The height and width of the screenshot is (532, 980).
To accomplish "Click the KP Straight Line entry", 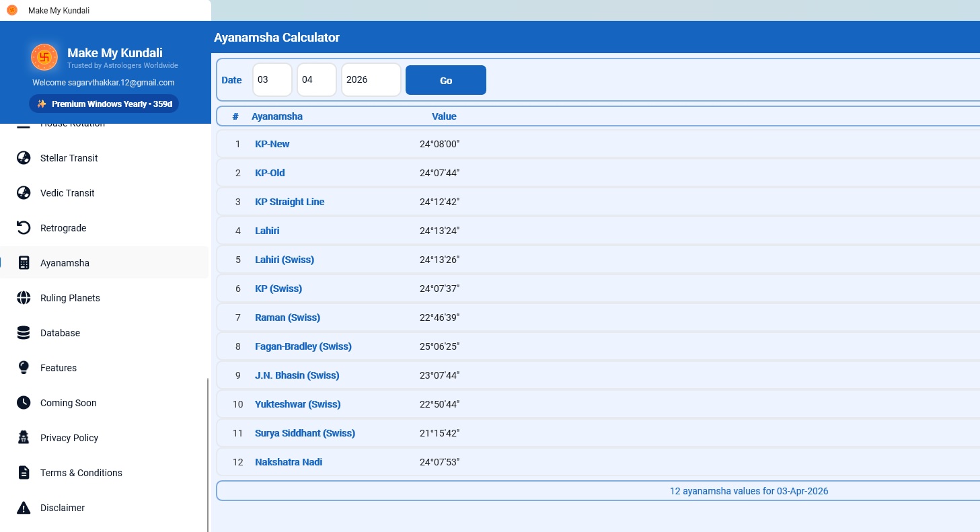I will (290, 202).
